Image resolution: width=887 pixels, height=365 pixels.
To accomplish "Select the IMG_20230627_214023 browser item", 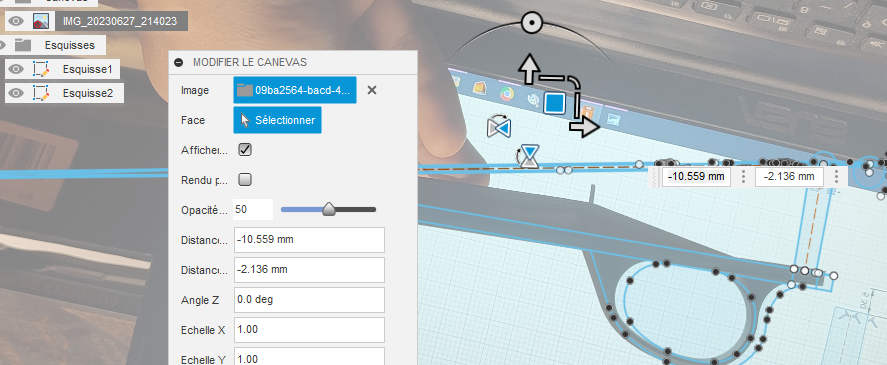I will click(x=120, y=22).
